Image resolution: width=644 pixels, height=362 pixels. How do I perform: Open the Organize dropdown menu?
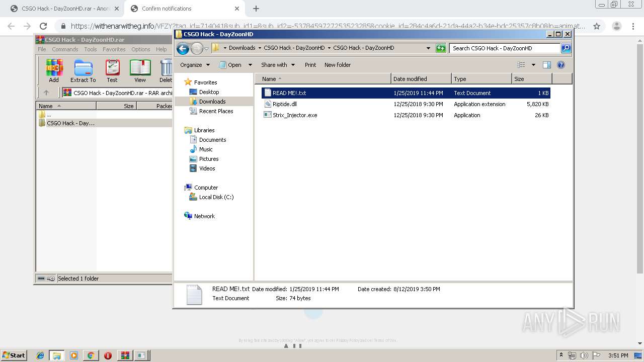click(x=195, y=65)
